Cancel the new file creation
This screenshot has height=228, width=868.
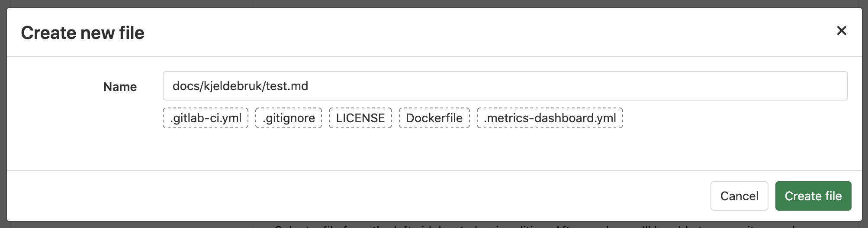click(x=739, y=196)
